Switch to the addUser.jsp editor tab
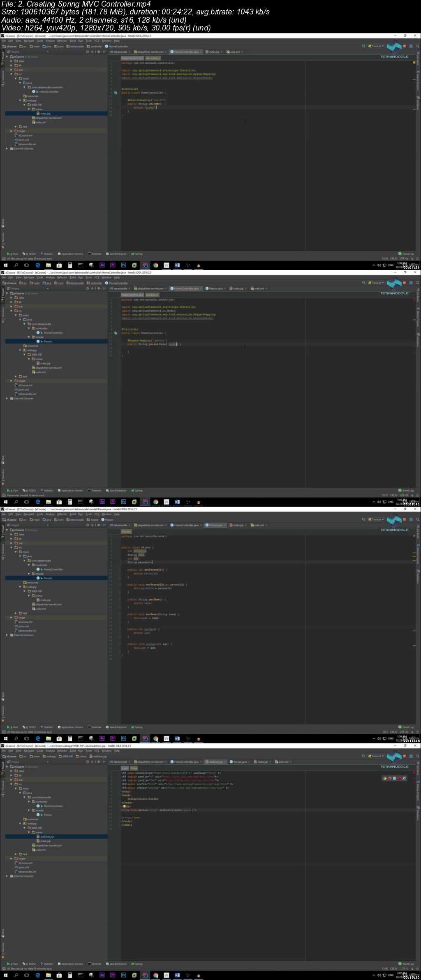The height and width of the screenshot is (980, 421). coord(215,762)
